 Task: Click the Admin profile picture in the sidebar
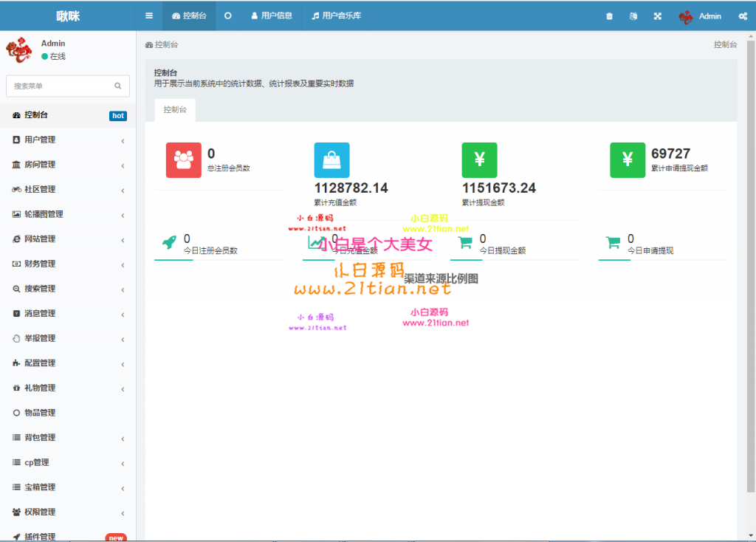tap(19, 50)
